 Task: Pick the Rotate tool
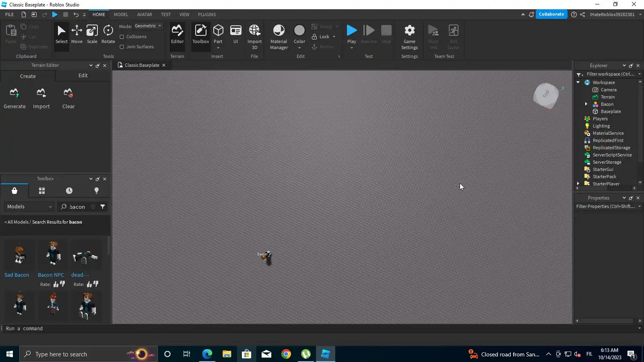click(108, 35)
